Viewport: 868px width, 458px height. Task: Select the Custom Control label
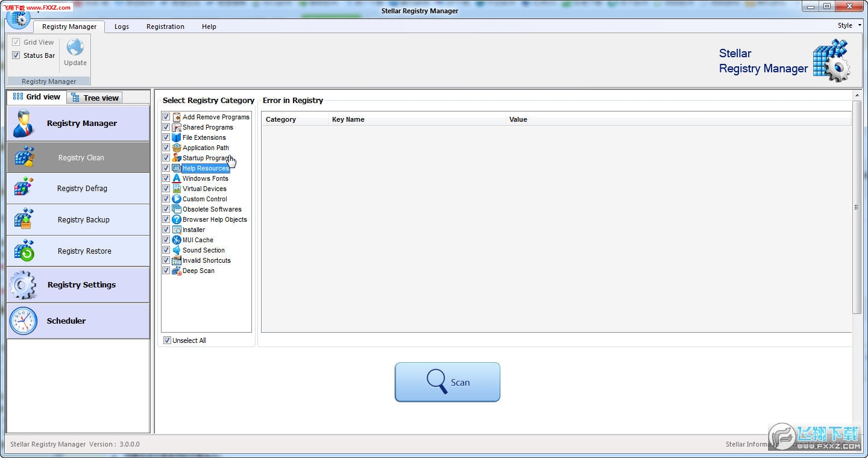click(x=205, y=199)
